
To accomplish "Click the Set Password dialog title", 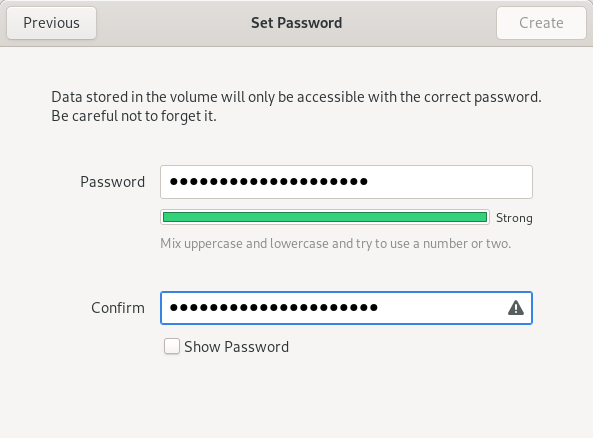I will tap(296, 23).
